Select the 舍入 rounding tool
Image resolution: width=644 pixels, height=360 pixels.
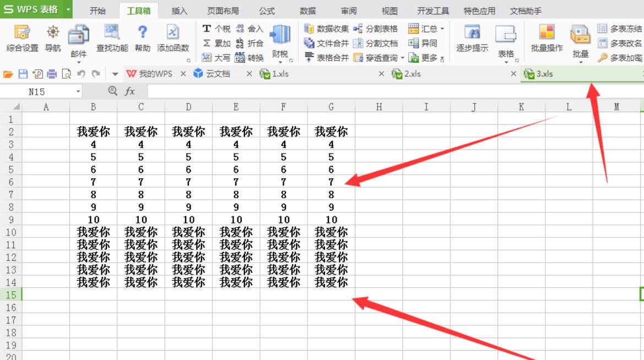[250, 29]
